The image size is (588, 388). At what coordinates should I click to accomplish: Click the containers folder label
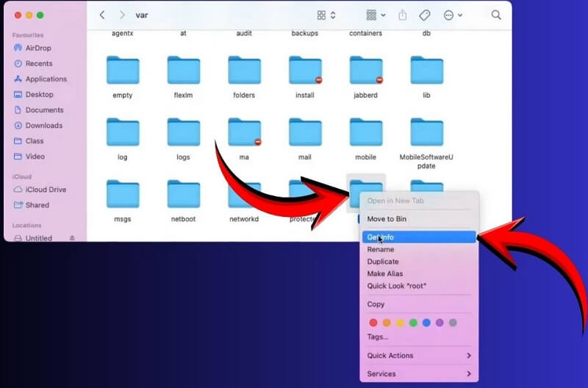pos(365,33)
